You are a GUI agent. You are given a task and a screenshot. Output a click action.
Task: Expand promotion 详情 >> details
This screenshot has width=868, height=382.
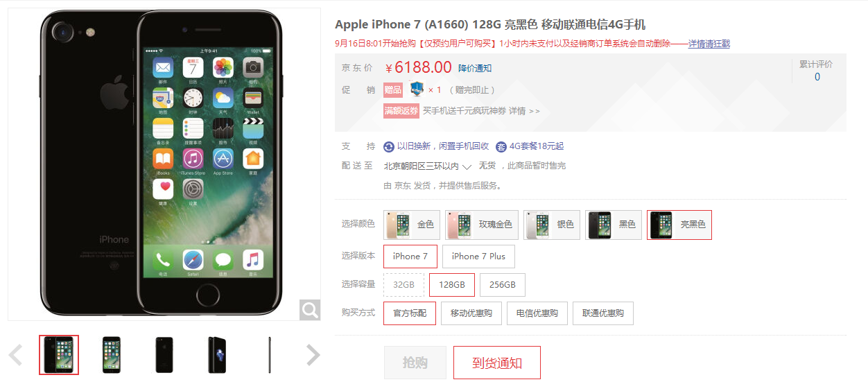point(524,111)
